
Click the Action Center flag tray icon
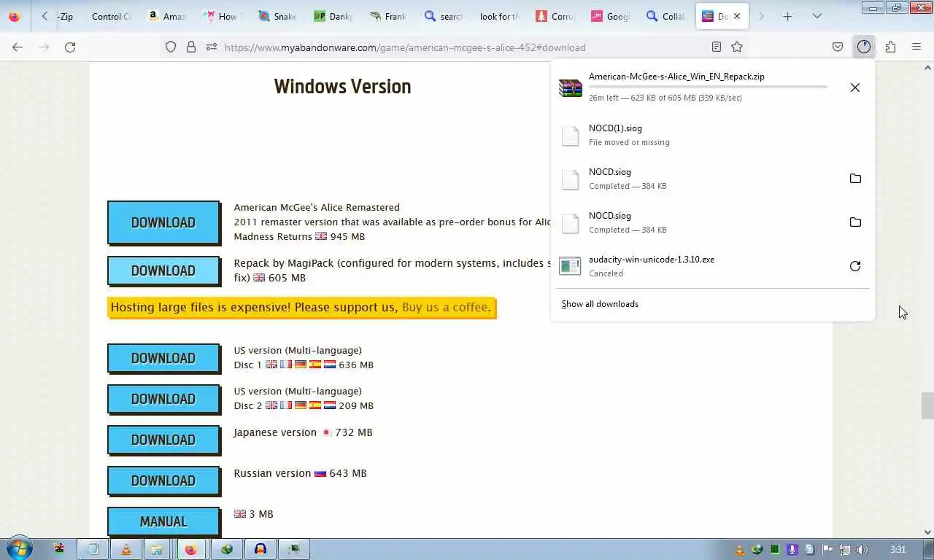(x=827, y=550)
